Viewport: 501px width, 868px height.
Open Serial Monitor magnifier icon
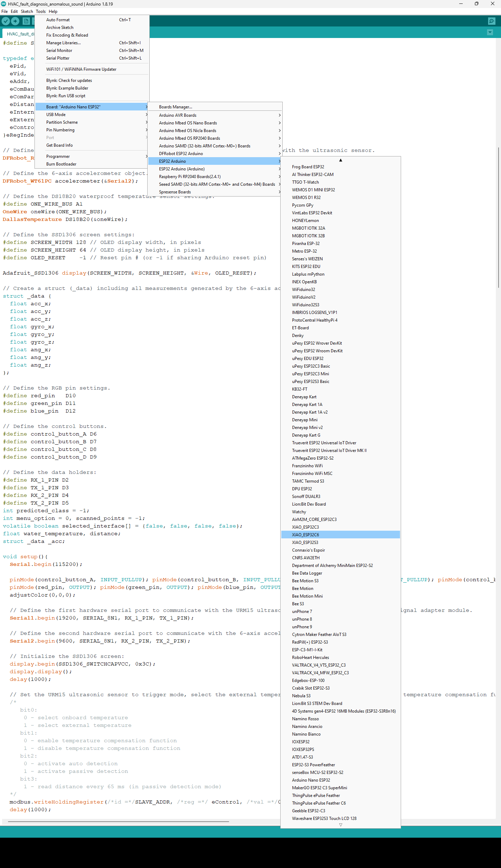coord(491,21)
